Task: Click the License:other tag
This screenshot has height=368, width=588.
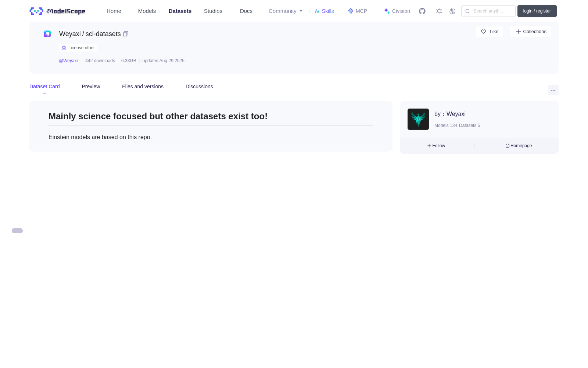Action: (x=78, y=48)
